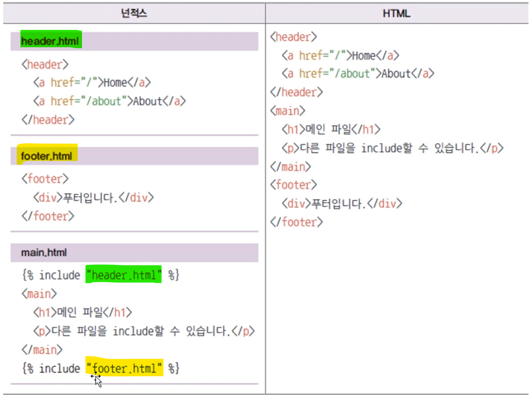Click the h1 메인 파일 line in main.html
This screenshot has width=532, height=395.
coord(82,312)
